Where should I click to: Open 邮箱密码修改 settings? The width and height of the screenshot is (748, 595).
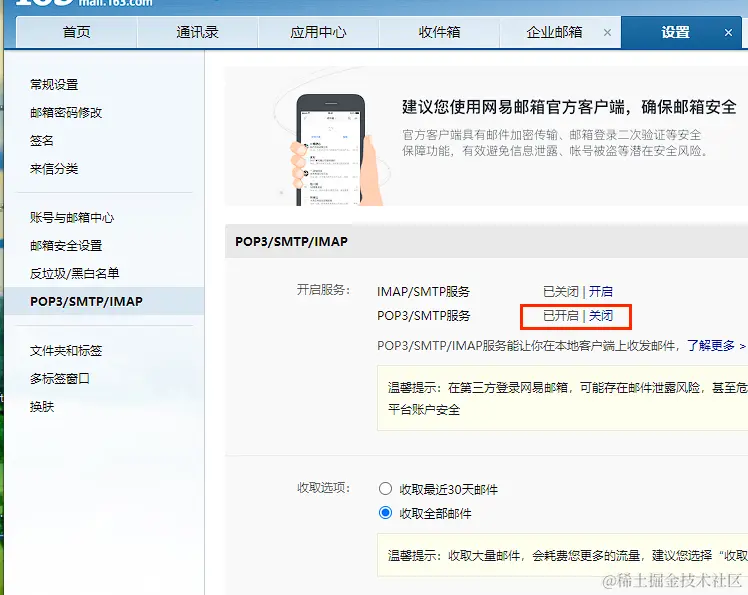pos(66,113)
